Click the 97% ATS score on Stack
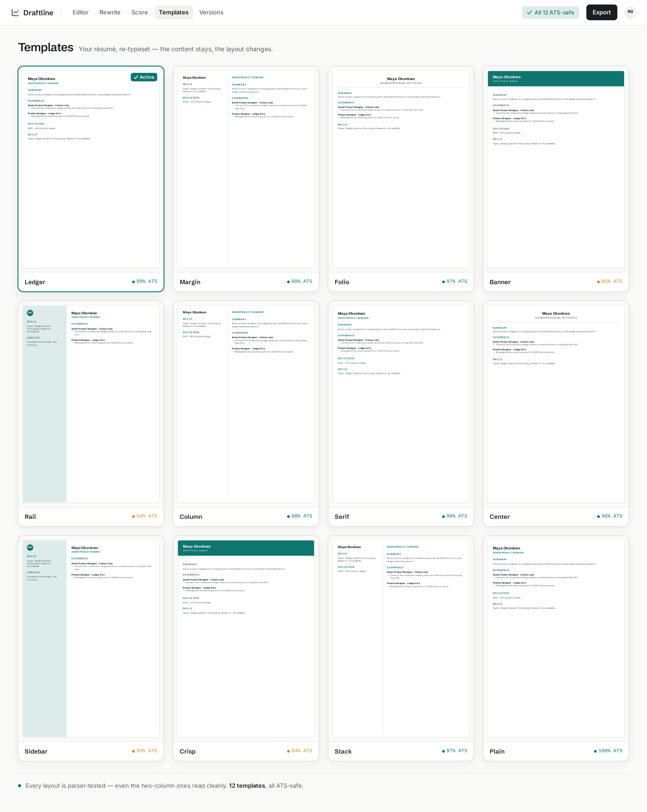This screenshot has height=812, width=647. click(455, 751)
